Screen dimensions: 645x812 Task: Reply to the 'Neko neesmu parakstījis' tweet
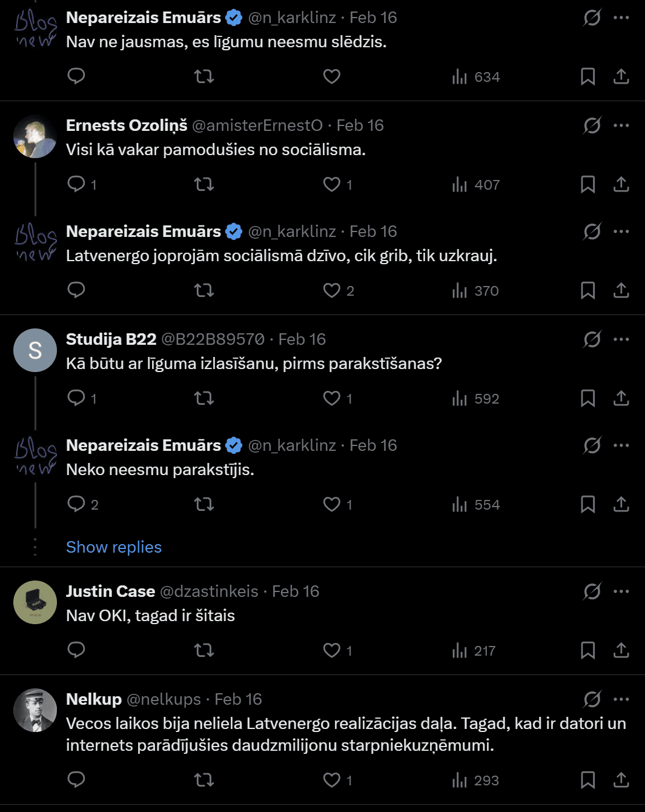pyautogui.click(x=76, y=504)
